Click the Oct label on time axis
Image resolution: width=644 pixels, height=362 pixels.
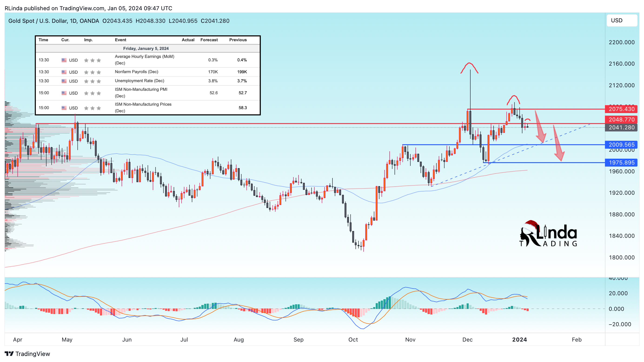(x=353, y=340)
